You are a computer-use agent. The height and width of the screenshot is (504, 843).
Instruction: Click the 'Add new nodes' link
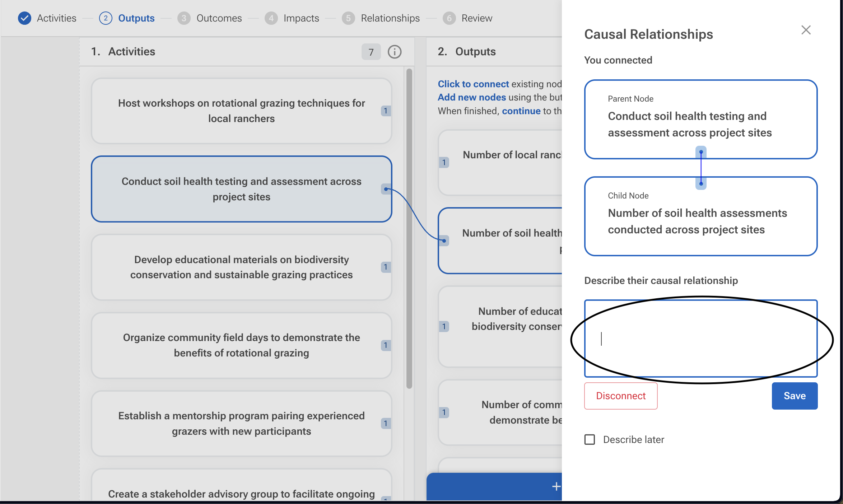472,97
